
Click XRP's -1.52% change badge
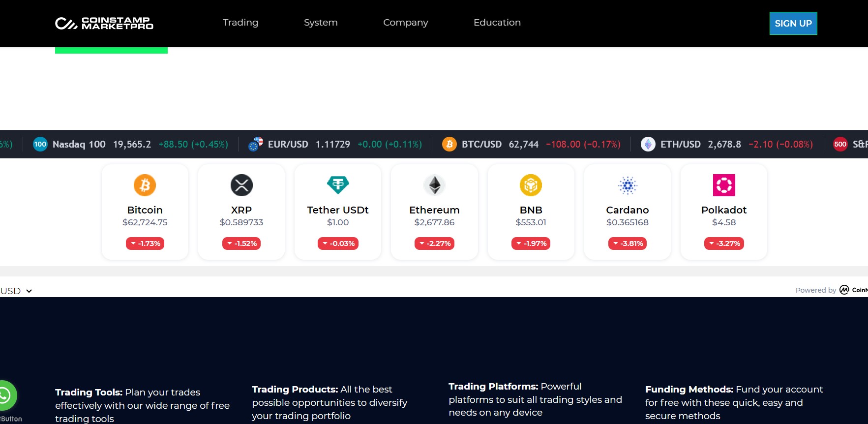click(x=241, y=243)
